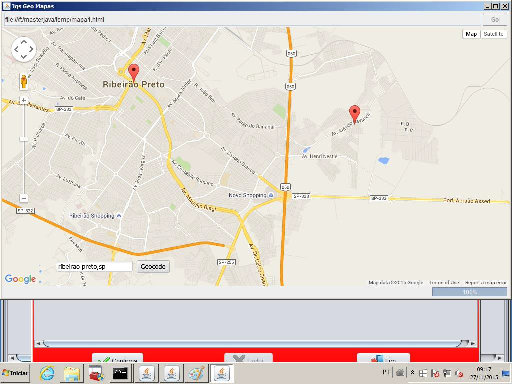The height and width of the screenshot is (384, 514).
Task: Click the map pan control arrows
Action: [24, 49]
